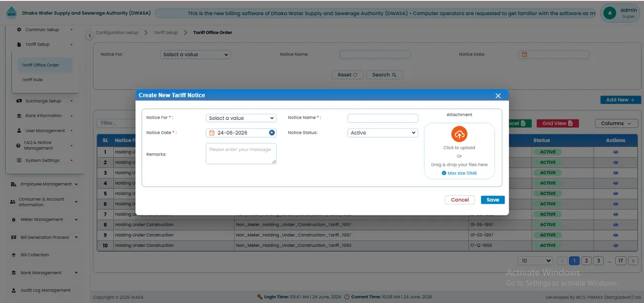Click the Notice Name field in dialog
This screenshot has height=303, width=644.
[x=383, y=118]
